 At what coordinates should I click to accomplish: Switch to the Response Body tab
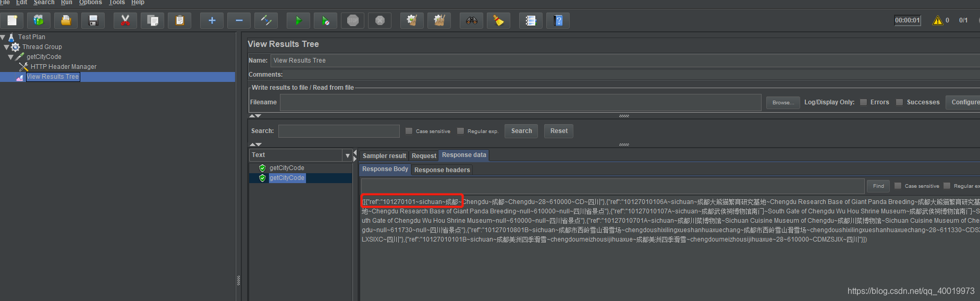385,169
